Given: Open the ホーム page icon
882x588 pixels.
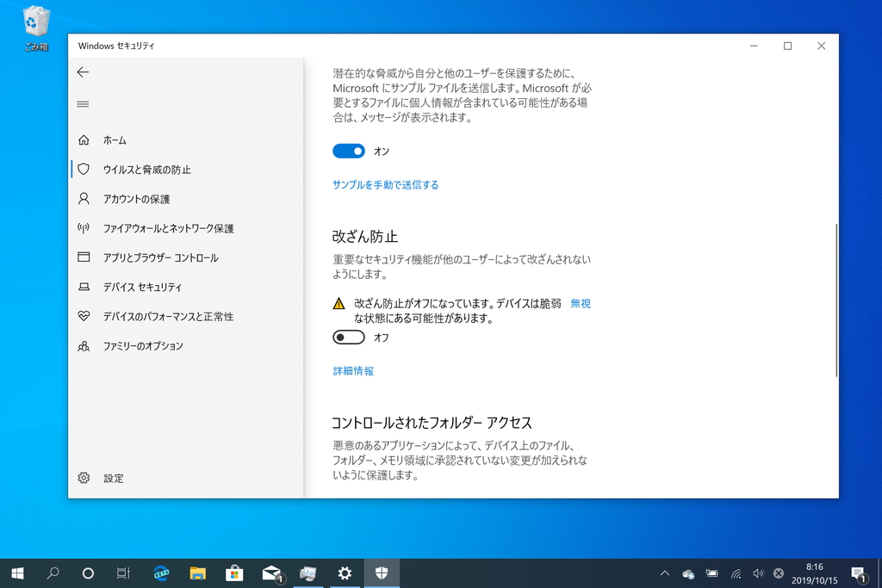Looking at the screenshot, I should click(83, 139).
